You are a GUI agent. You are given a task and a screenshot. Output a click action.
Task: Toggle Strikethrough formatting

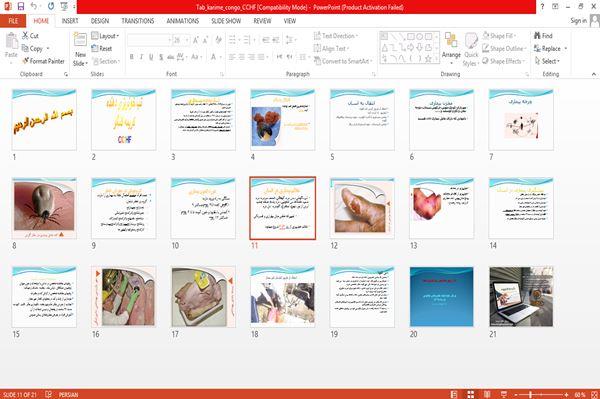(x=171, y=57)
